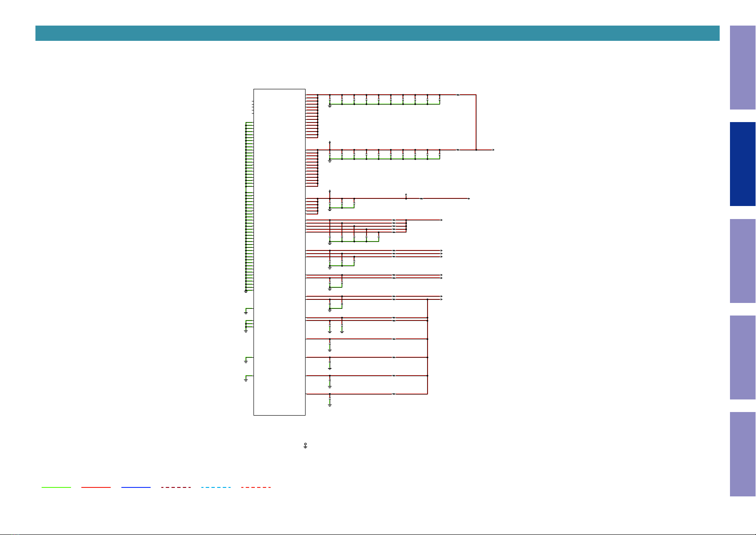The width and height of the screenshot is (756, 535).
Task: Select the dark blue active side tab
Action: (743, 164)
